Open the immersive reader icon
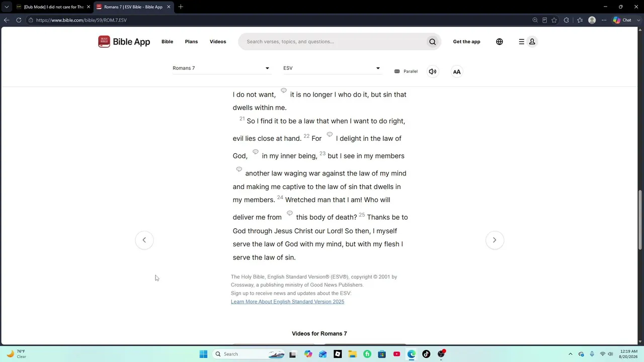 pyautogui.click(x=544, y=20)
